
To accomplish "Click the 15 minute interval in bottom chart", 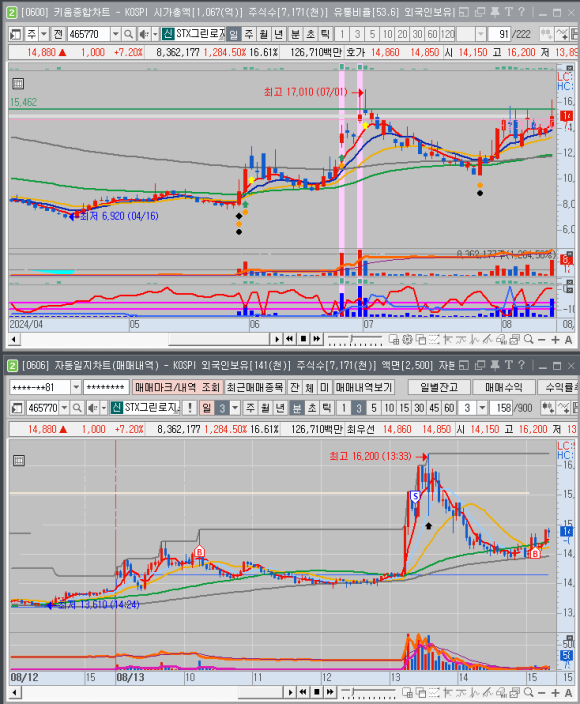I will [404, 408].
